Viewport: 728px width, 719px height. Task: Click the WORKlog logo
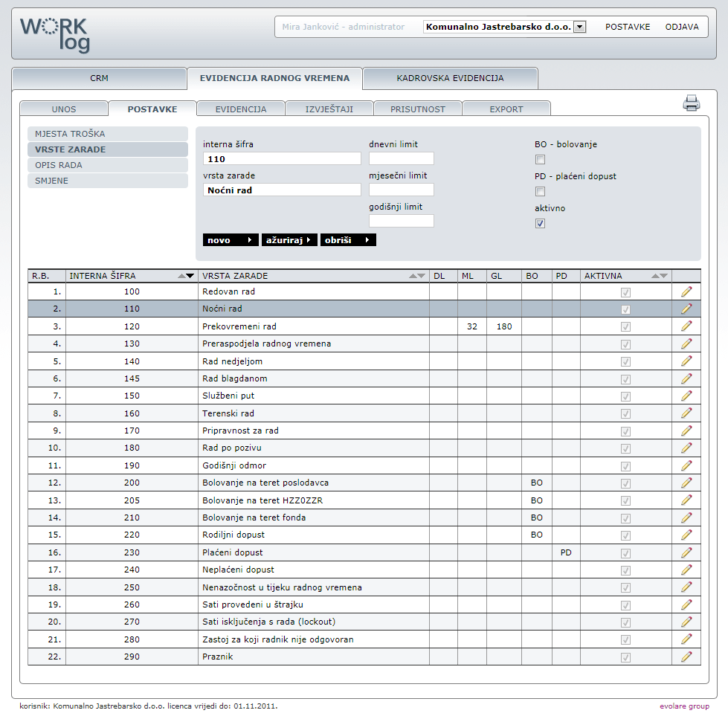click(x=55, y=35)
